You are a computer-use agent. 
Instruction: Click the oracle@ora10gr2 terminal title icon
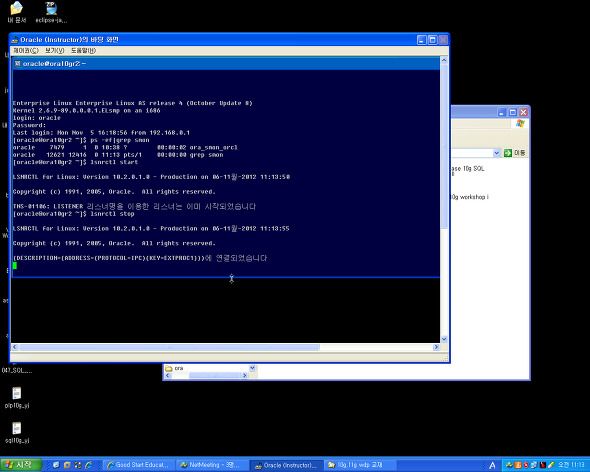[x=17, y=64]
